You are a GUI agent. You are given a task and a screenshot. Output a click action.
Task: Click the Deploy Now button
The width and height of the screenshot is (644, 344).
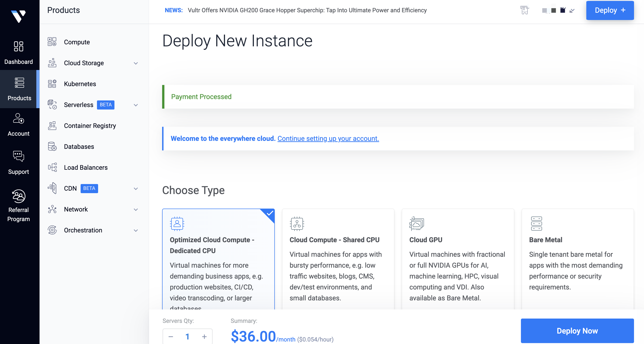pos(577,331)
